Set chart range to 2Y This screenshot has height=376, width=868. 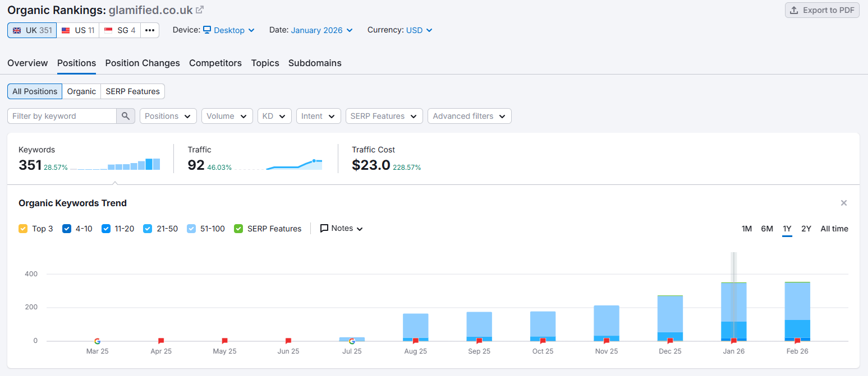pyautogui.click(x=806, y=229)
